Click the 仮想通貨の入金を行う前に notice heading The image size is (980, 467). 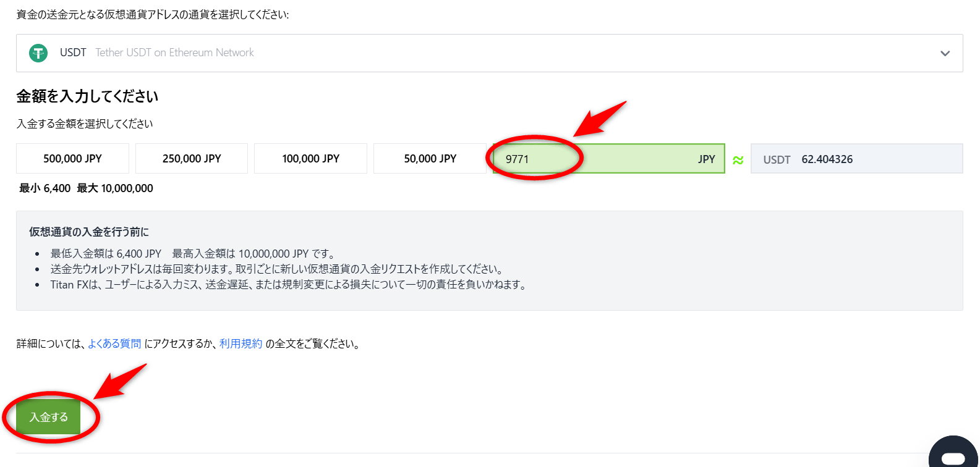click(89, 232)
